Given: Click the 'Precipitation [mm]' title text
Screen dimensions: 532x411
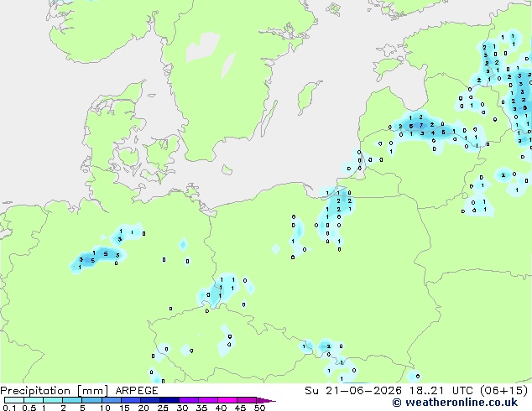Looking at the screenshot, I should click(55, 391).
